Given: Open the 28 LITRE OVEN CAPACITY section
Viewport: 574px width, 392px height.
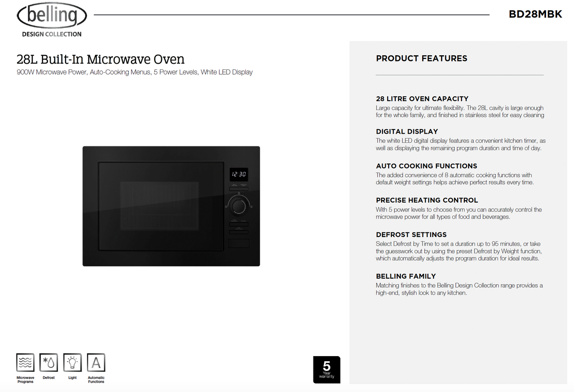Looking at the screenshot, I should (x=422, y=99).
